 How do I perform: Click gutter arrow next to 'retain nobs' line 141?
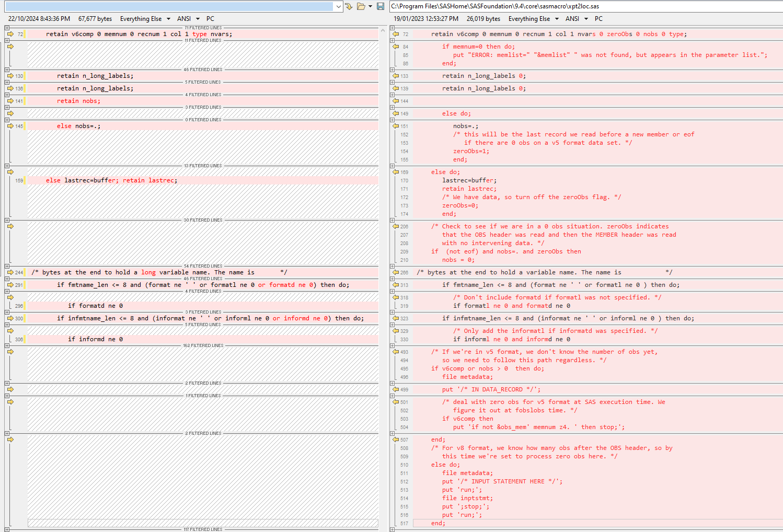pos(10,100)
